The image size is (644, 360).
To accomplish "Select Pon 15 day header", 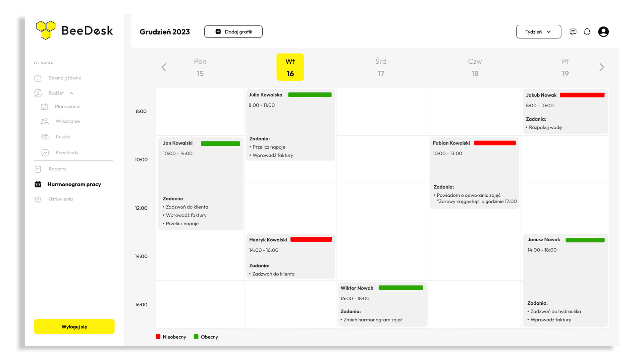I will (200, 67).
